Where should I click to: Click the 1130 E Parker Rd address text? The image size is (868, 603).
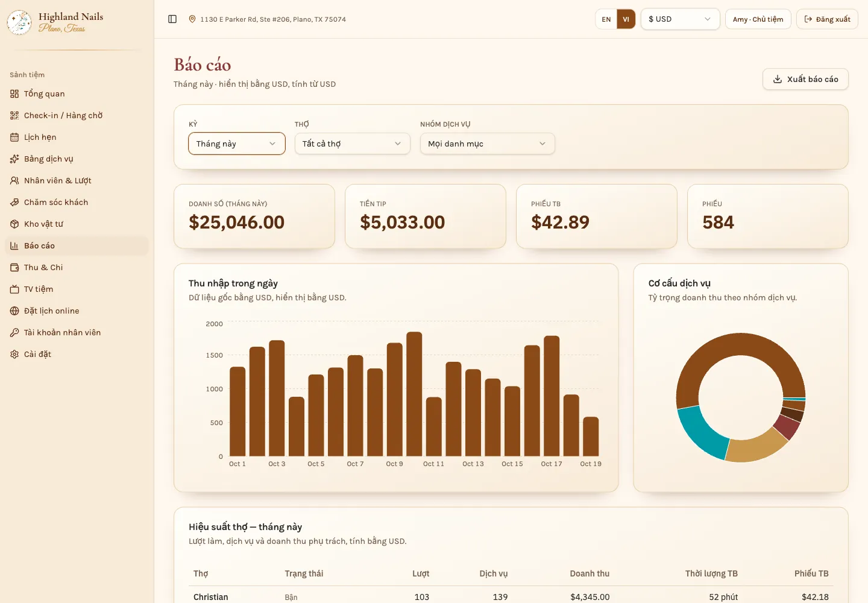pyautogui.click(x=273, y=19)
